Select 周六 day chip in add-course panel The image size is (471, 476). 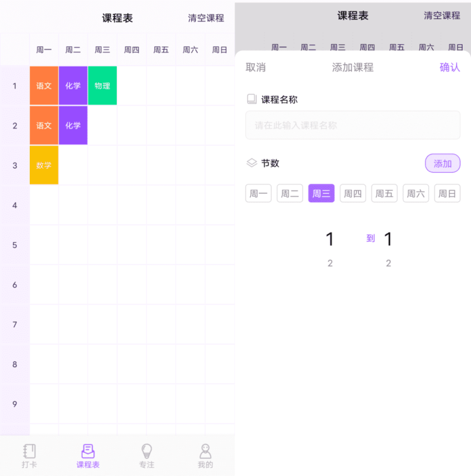(x=416, y=193)
